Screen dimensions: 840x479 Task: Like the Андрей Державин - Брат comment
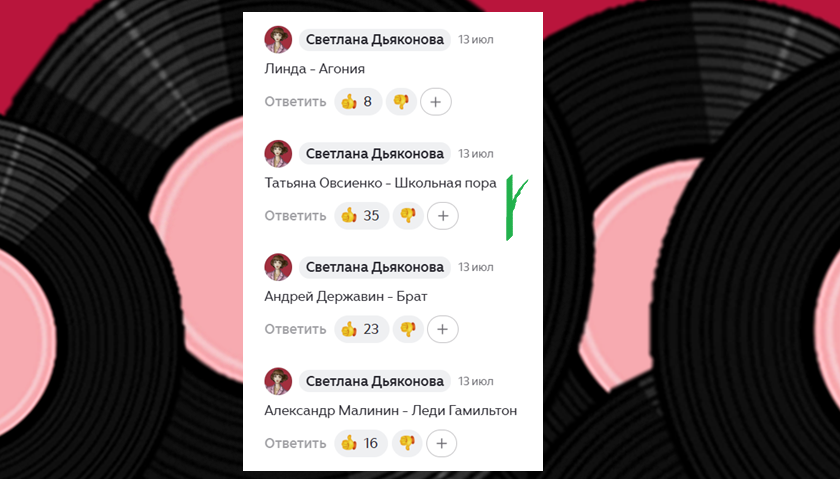pyautogui.click(x=362, y=329)
